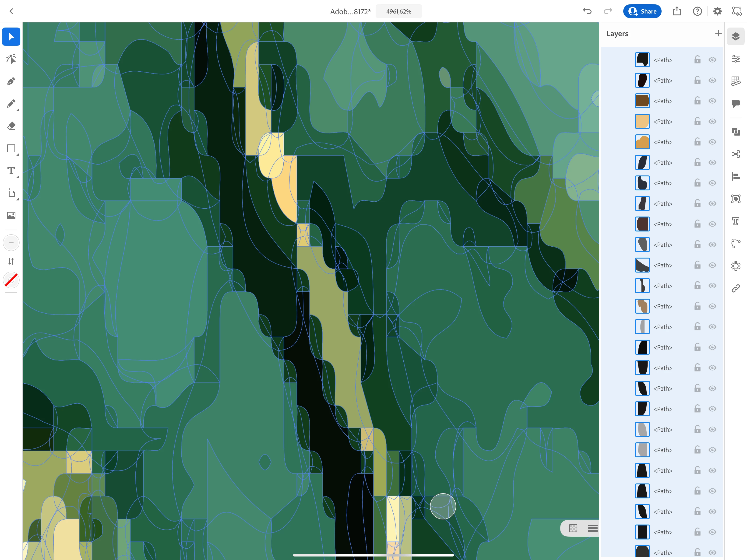Click the Share button

(642, 11)
